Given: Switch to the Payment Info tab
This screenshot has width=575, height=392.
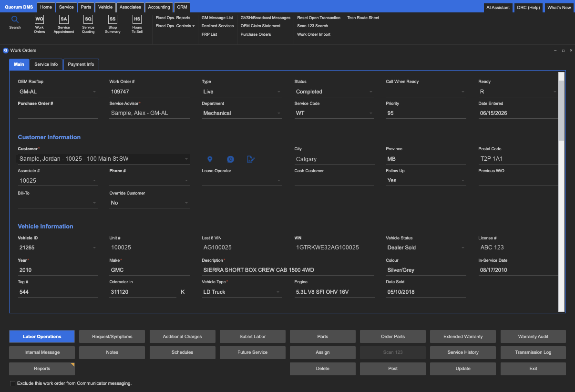Looking at the screenshot, I should 81,64.
